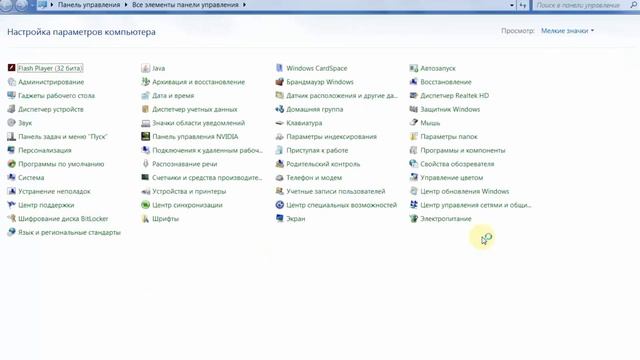Click the Java icon

coord(145,68)
